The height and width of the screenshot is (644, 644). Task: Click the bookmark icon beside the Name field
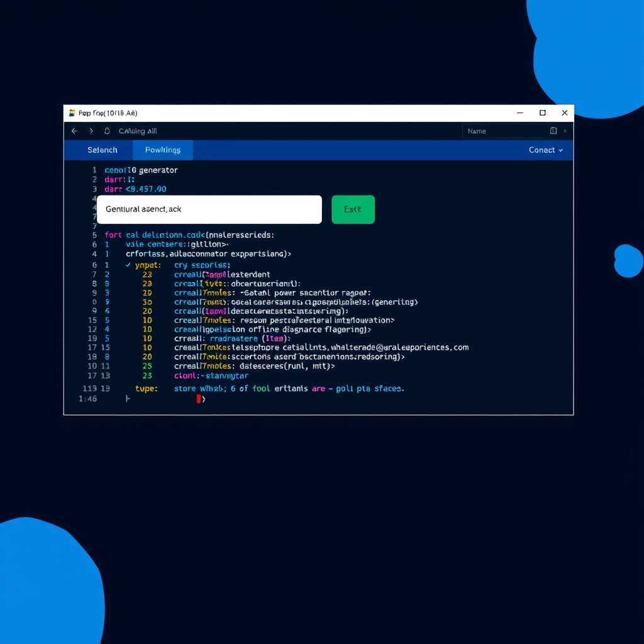(x=554, y=130)
